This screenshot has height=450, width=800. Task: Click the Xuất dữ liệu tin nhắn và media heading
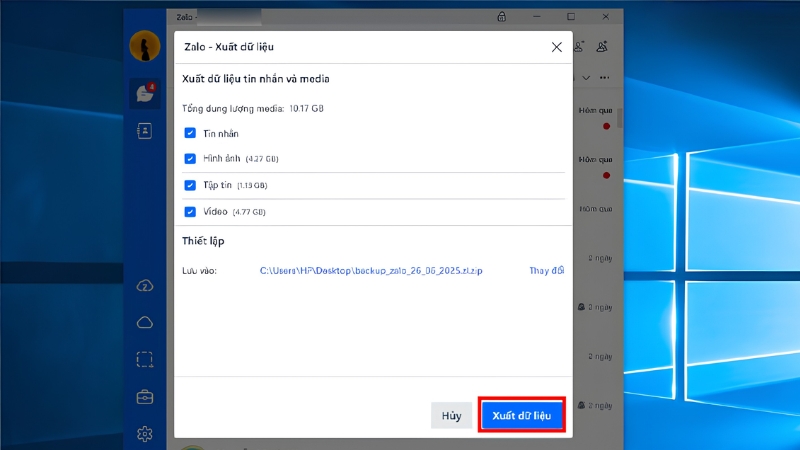(x=256, y=79)
